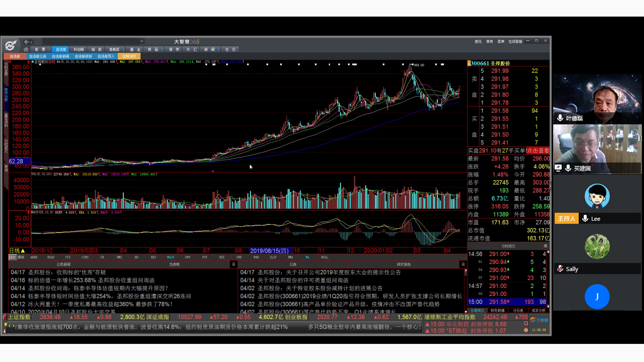The width and height of the screenshot is (644, 362).
Task: Click the red 点击查看 button
Action: click(538, 151)
